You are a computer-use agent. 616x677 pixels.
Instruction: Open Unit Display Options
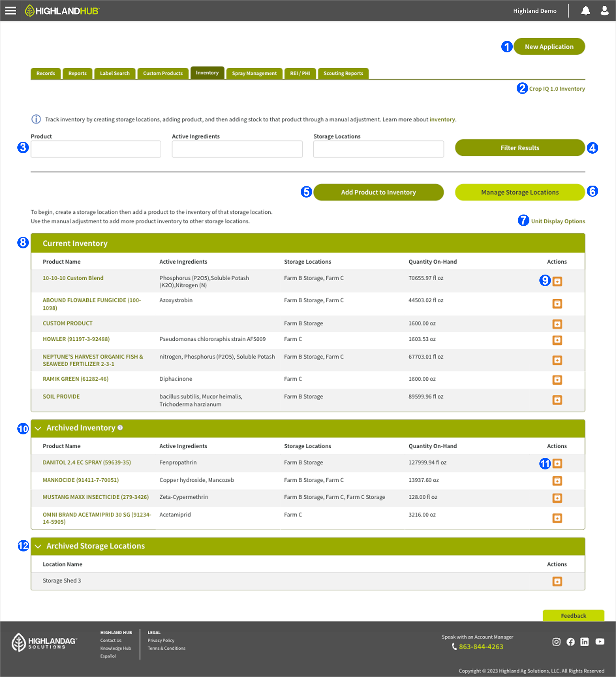click(558, 221)
